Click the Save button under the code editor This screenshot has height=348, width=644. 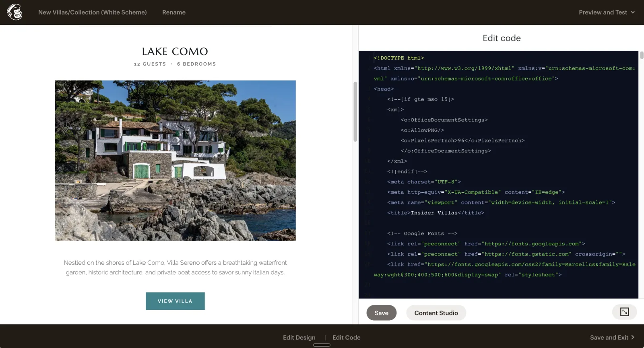click(381, 313)
